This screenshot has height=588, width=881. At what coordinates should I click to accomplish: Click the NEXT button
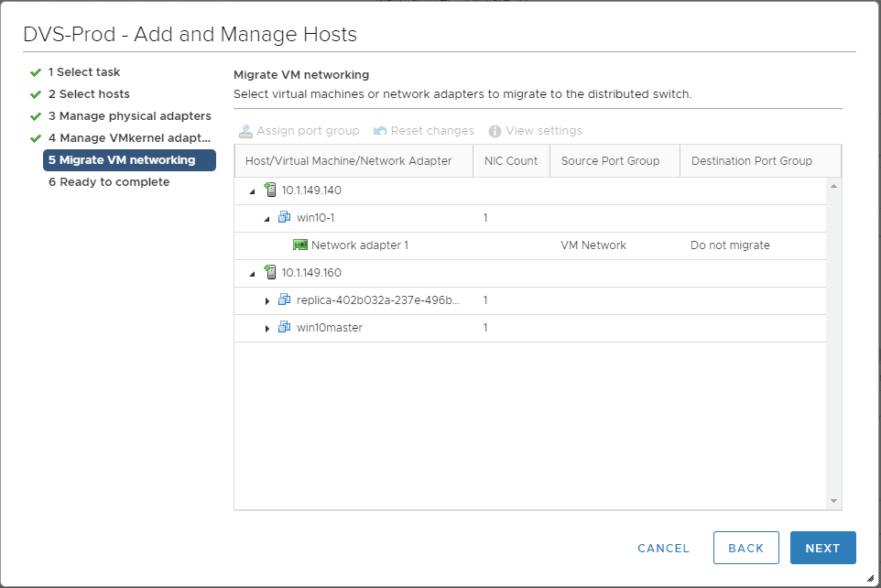822,547
